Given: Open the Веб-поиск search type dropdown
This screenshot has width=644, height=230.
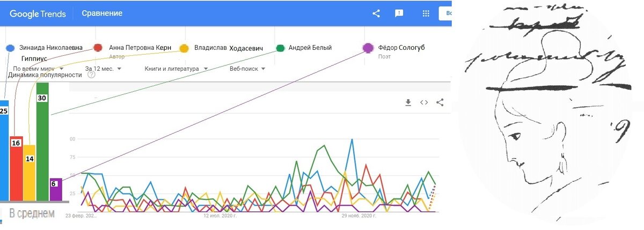Looking at the screenshot, I should click(x=248, y=69).
